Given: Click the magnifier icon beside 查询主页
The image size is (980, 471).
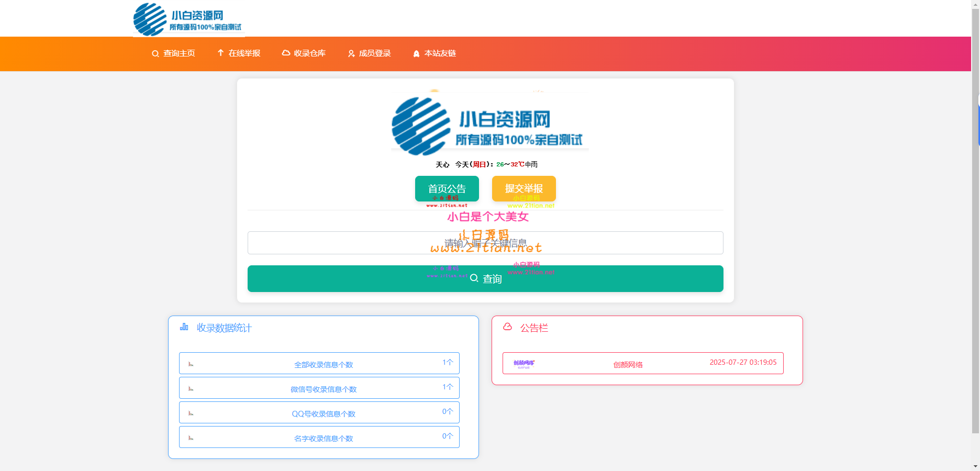Looking at the screenshot, I should pyautogui.click(x=155, y=54).
